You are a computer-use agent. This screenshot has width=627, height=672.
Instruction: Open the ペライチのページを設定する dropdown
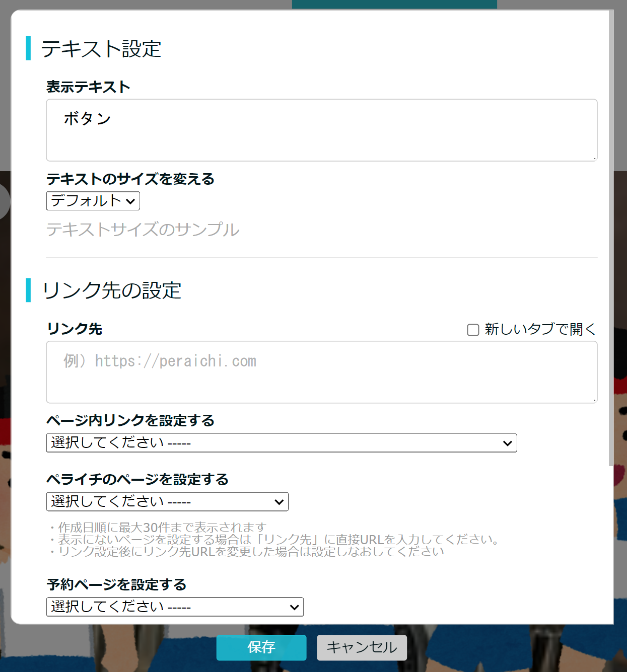pyautogui.click(x=167, y=502)
